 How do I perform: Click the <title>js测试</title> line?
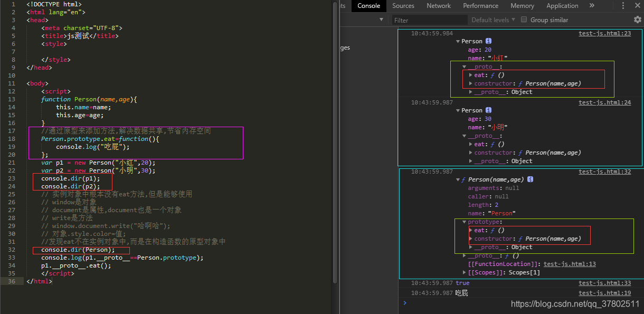point(80,36)
